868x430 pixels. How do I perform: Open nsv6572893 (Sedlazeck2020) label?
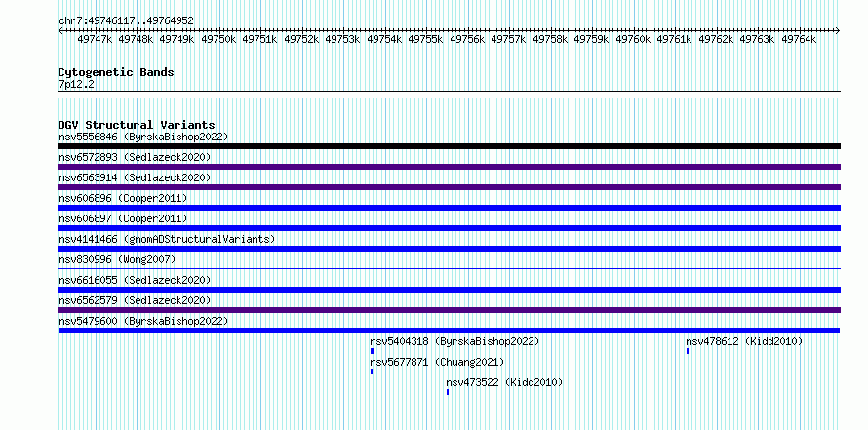[135, 157]
